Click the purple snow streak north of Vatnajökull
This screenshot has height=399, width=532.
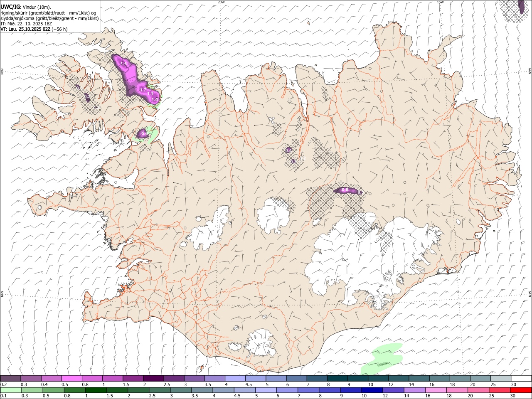pos(348,190)
